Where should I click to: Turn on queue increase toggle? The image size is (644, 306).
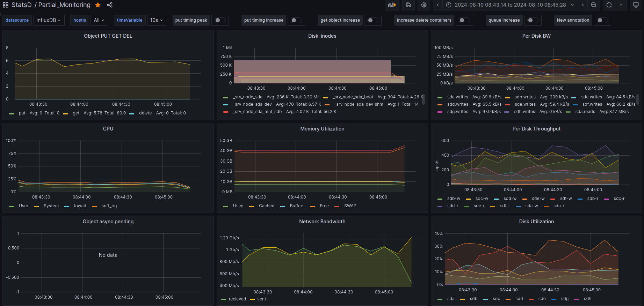pyautogui.click(x=533, y=20)
